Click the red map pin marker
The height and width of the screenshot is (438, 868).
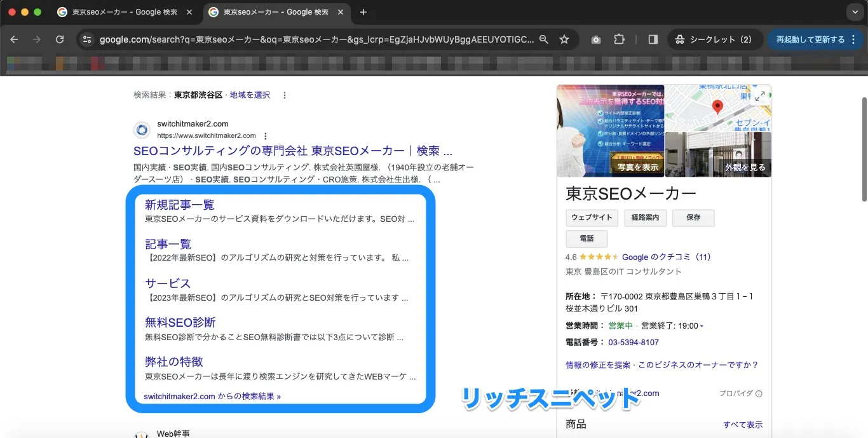pos(718,107)
